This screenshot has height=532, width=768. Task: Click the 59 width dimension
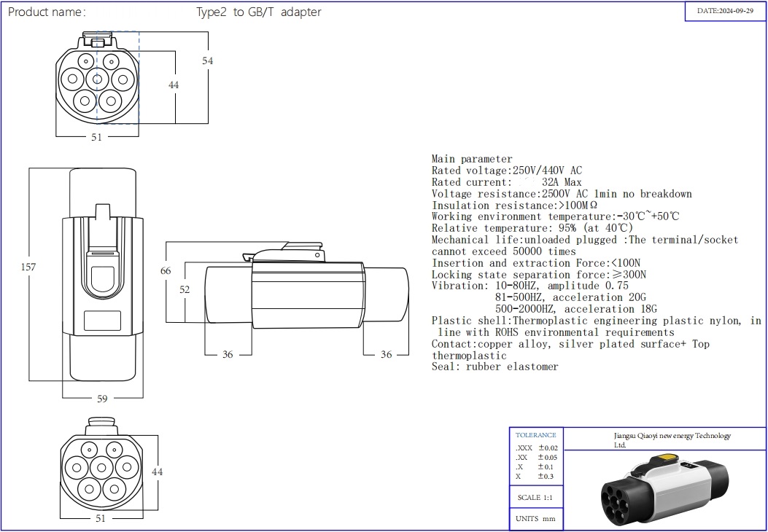[102, 399]
